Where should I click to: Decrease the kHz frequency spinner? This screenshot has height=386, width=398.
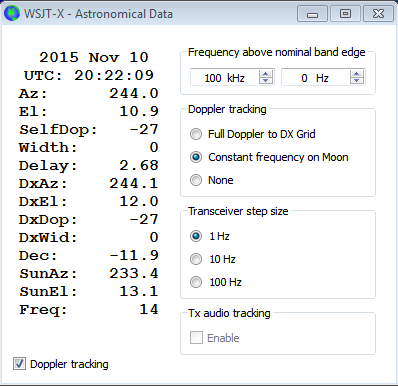click(x=266, y=81)
